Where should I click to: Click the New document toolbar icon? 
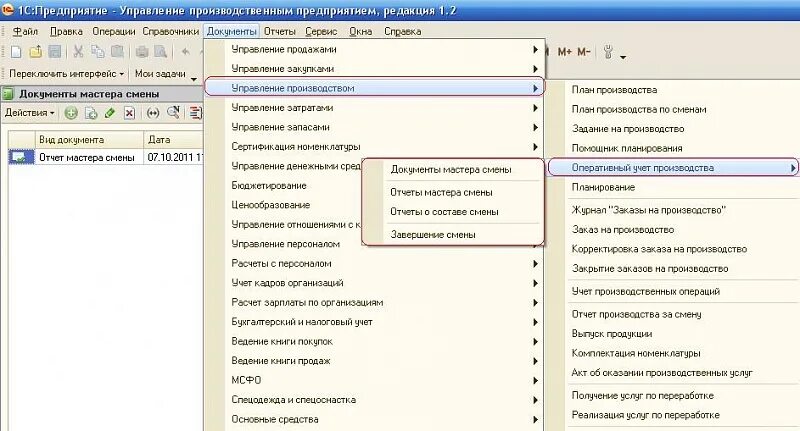(x=16, y=52)
